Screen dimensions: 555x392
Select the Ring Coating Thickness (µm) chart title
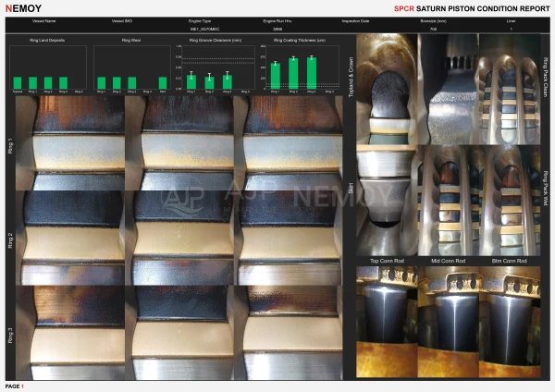[300, 41]
